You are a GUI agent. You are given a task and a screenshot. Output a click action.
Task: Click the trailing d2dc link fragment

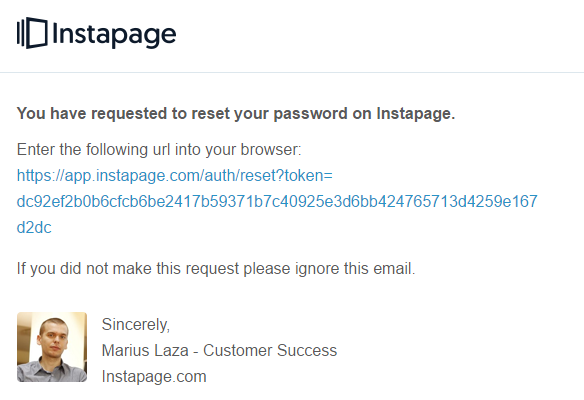[x=34, y=227]
